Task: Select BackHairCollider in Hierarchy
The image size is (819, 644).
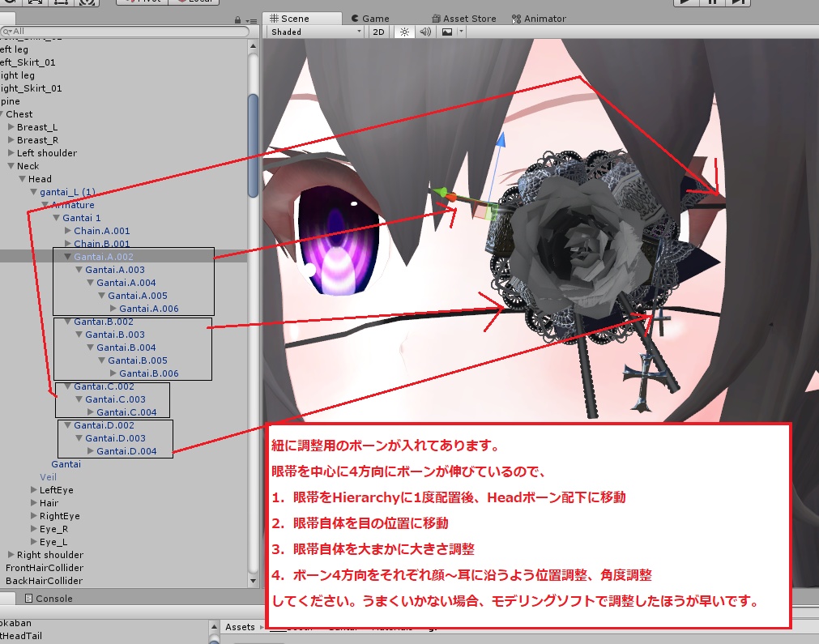Action: [44, 581]
